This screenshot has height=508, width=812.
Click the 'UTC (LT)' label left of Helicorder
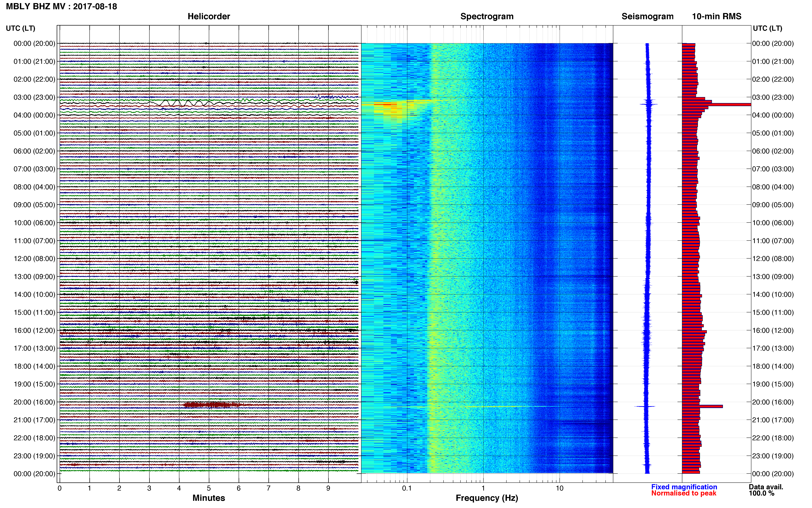(21, 28)
